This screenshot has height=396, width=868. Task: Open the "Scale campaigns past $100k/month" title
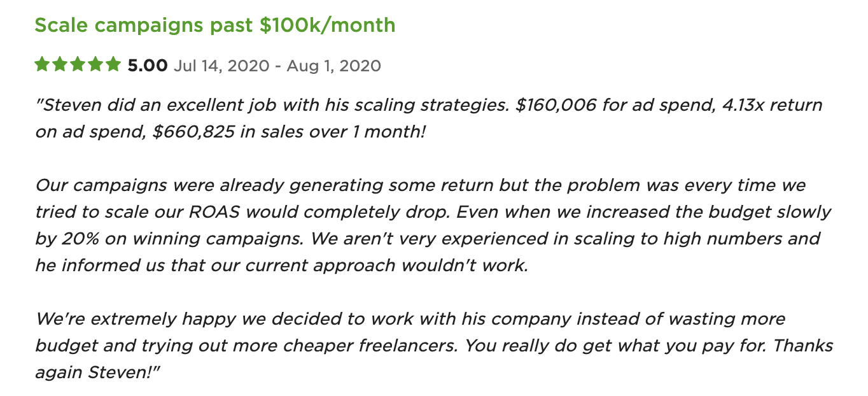[x=214, y=25]
